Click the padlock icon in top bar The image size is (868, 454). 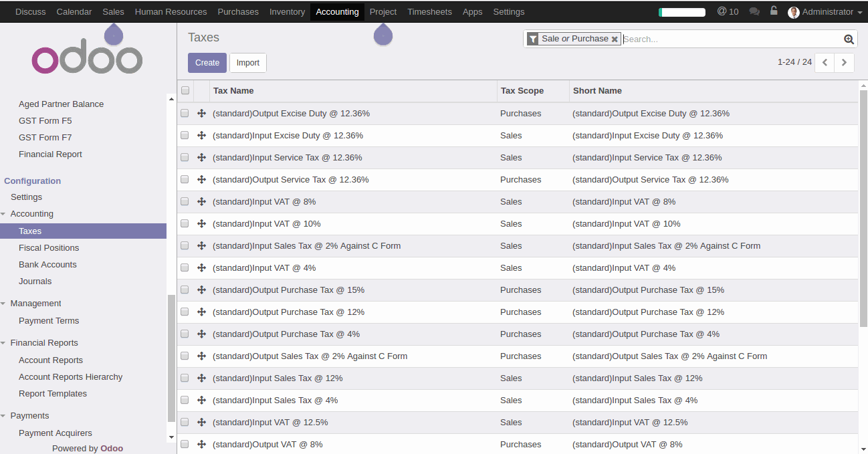pyautogui.click(x=774, y=11)
